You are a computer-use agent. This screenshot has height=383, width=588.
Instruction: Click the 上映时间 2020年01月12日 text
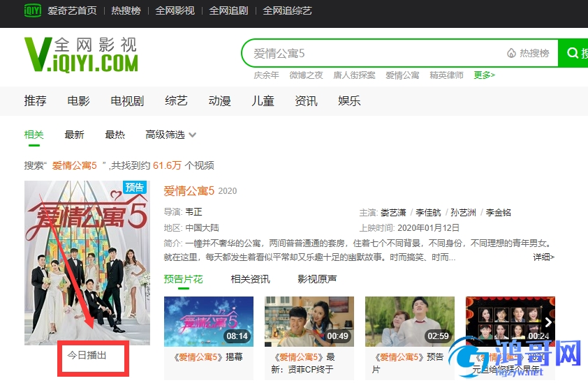click(409, 228)
